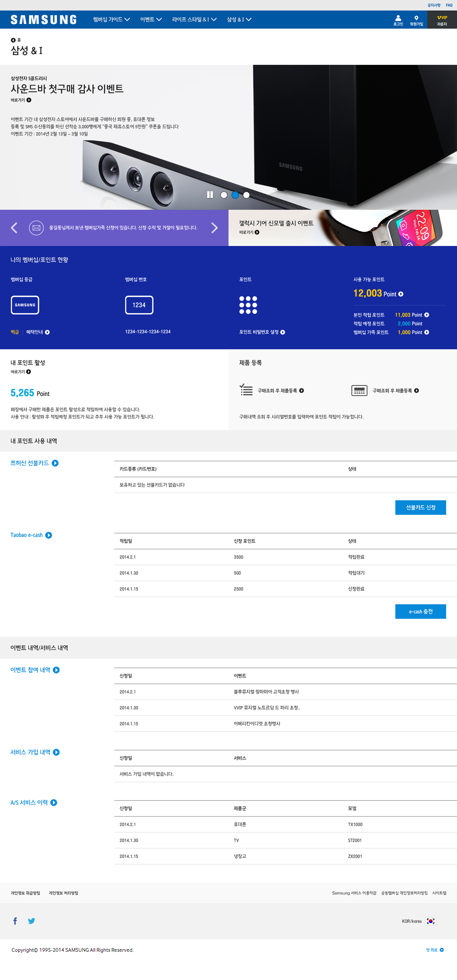
Task: Click the 회원가입 location pin icon
Action: tap(416, 18)
